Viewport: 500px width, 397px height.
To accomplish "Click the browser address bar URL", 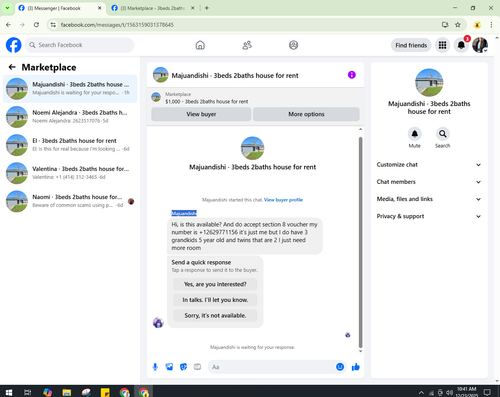I will click(117, 25).
